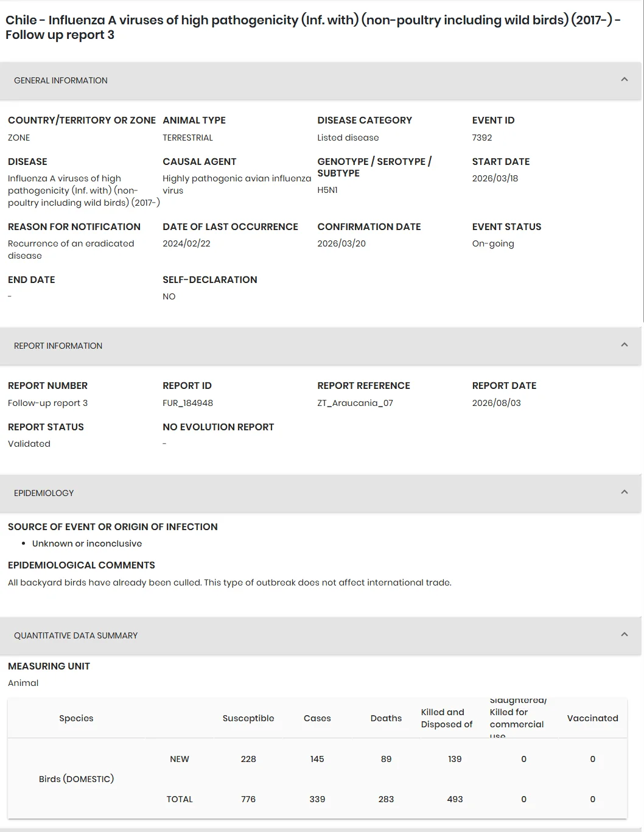Click the report ID FUR_184948
The image size is (644, 832).
[x=187, y=403]
